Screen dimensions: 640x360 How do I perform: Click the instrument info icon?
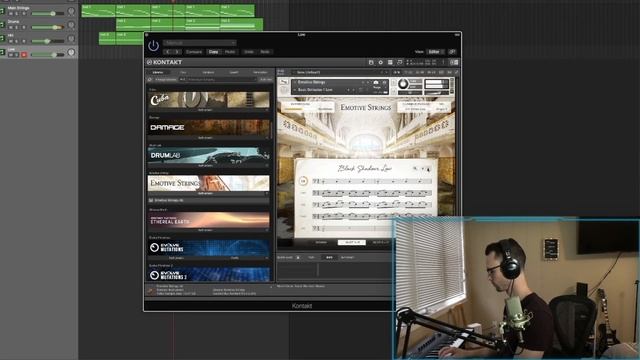coord(384,82)
